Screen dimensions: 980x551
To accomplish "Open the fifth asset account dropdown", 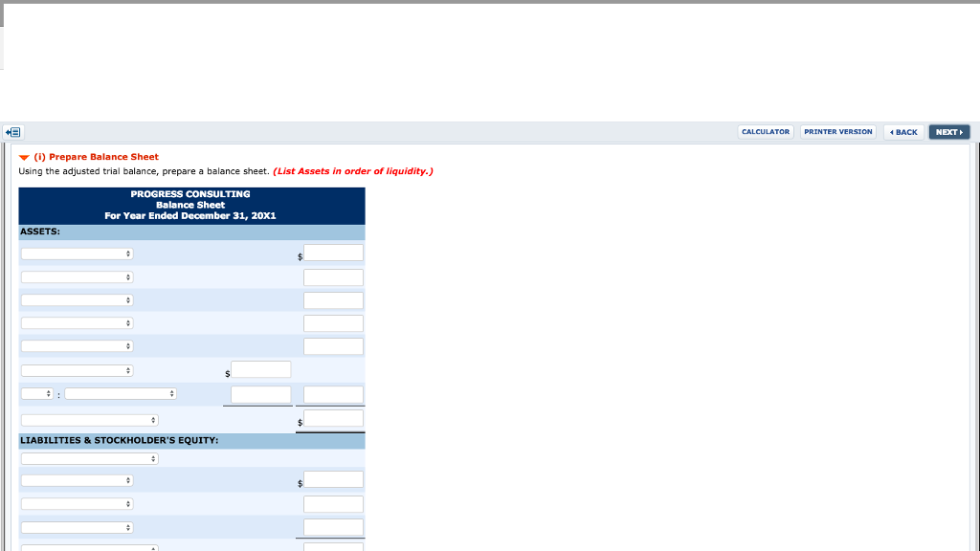I will [77, 346].
